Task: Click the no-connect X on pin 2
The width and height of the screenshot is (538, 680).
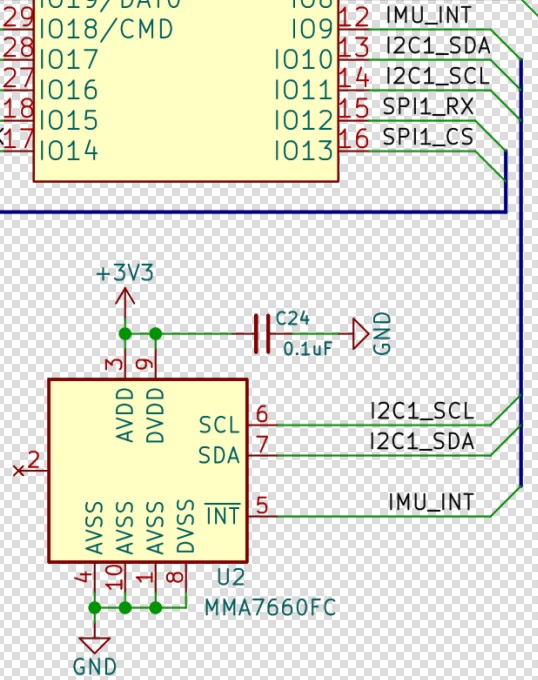Action: coord(19,471)
